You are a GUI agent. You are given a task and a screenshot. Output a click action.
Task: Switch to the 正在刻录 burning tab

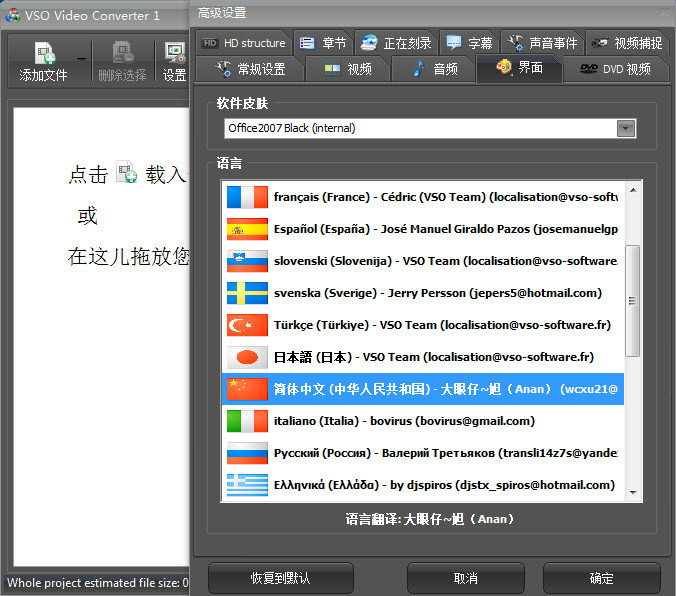coord(396,43)
